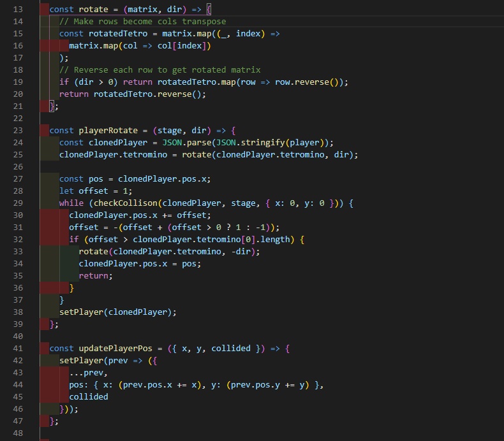Click 'tetromino[0].length' condition on line 32
Image resolution: width=504 pixels, height=441 pixels.
243,240
